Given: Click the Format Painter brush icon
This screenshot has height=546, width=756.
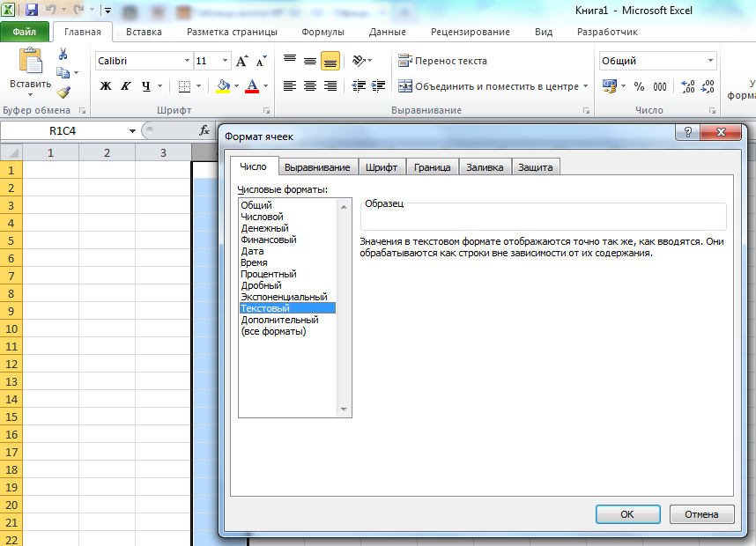Looking at the screenshot, I should (63, 92).
